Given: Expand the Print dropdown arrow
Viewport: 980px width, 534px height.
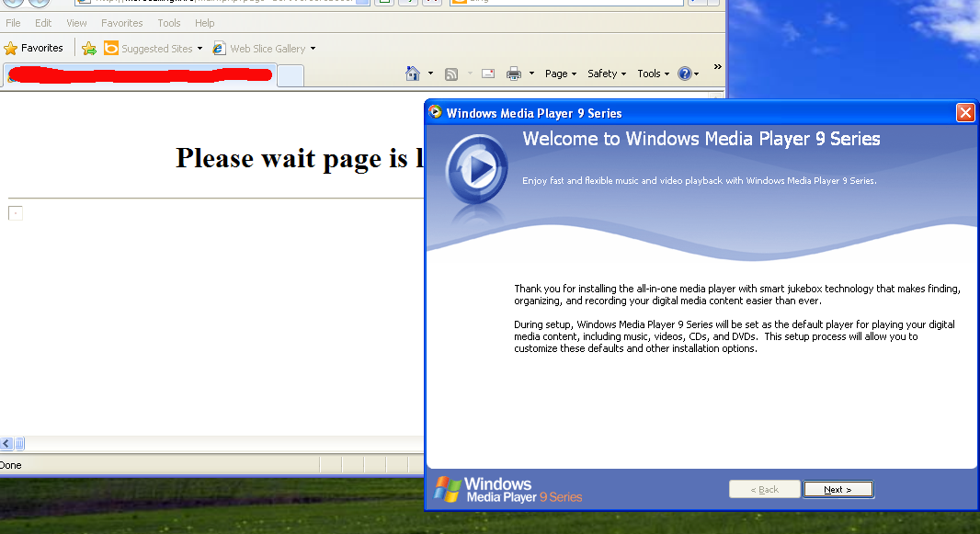Looking at the screenshot, I should (532, 74).
